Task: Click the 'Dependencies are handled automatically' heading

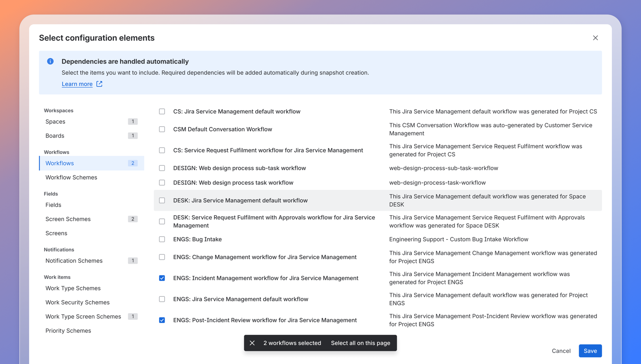Action: point(125,61)
